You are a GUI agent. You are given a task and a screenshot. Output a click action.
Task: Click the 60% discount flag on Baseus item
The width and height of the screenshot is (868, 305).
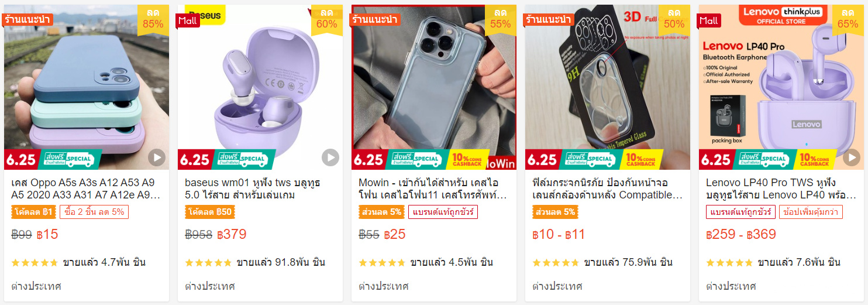tap(327, 19)
